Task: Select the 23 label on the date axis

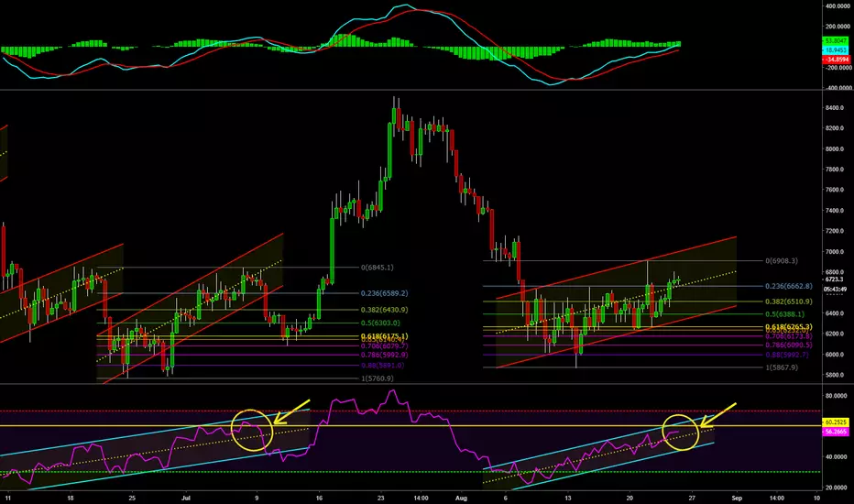Action: click(380, 498)
